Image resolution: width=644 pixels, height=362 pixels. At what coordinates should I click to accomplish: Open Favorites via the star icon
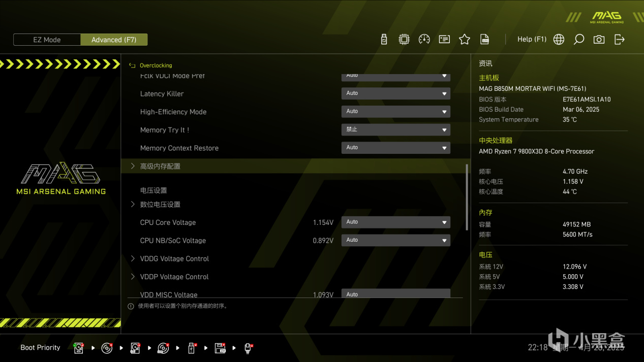coord(465,39)
